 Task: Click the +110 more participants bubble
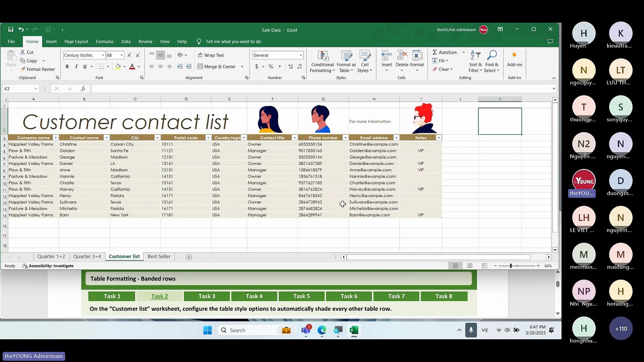pyautogui.click(x=620, y=329)
